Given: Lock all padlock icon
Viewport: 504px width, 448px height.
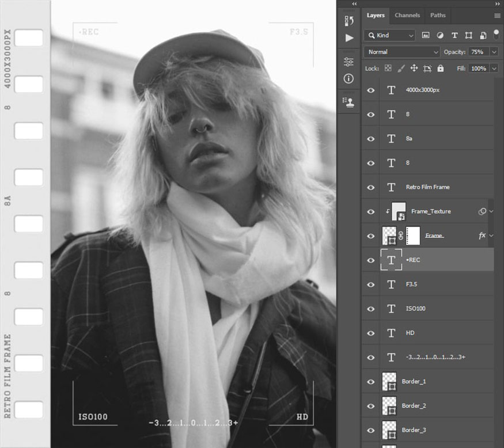Looking at the screenshot, I should pyautogui.click(x=441, y=68).
